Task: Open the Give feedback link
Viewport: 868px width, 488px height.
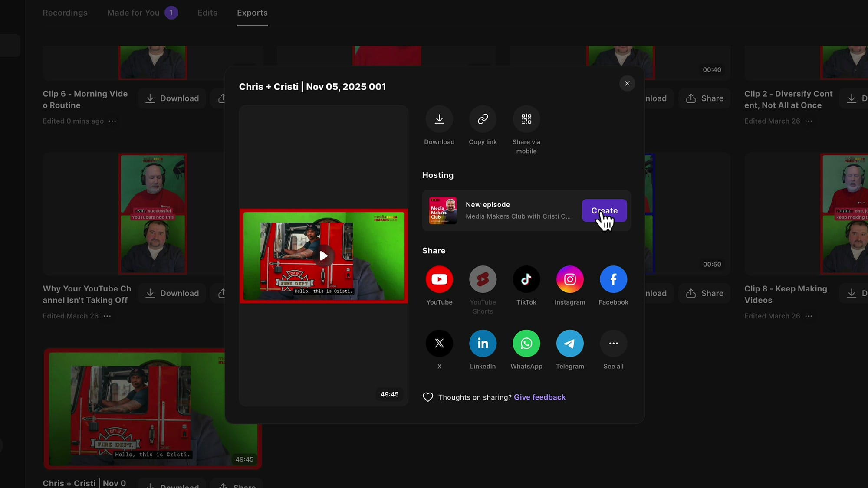Action: tap(539, 397)
